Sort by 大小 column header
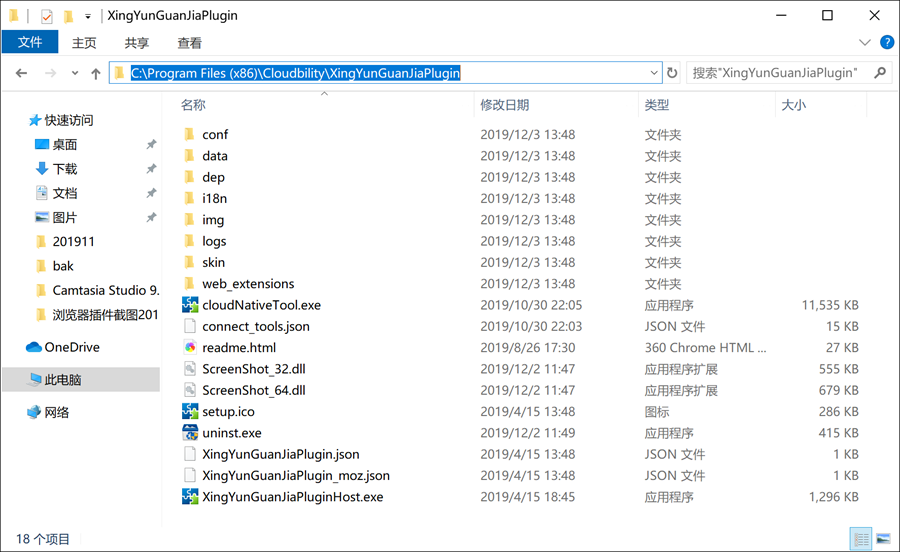 [794, 105]
